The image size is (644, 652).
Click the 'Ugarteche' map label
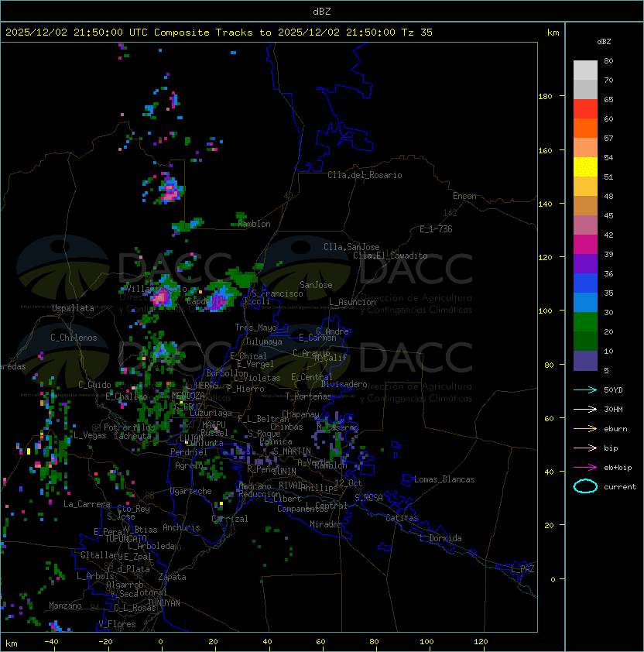click(191, 491)
